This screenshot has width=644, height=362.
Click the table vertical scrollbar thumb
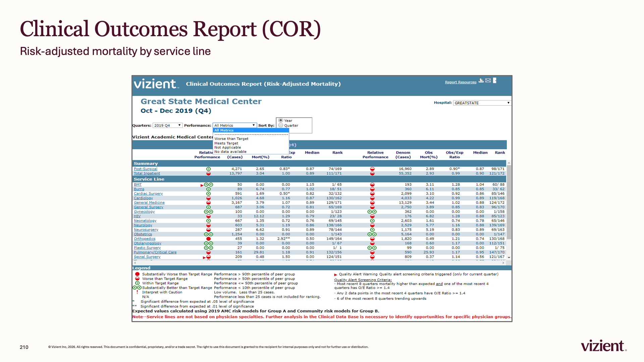click(509, 202)
